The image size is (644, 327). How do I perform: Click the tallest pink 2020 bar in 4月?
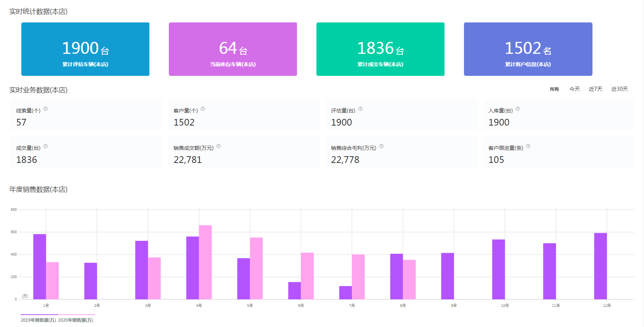[x=205, y=262]
